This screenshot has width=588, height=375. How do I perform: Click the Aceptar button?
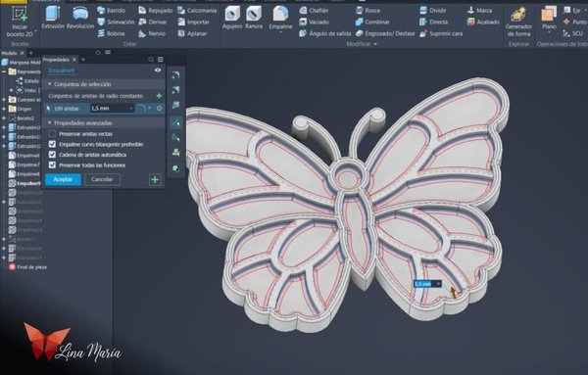[63, 179]
